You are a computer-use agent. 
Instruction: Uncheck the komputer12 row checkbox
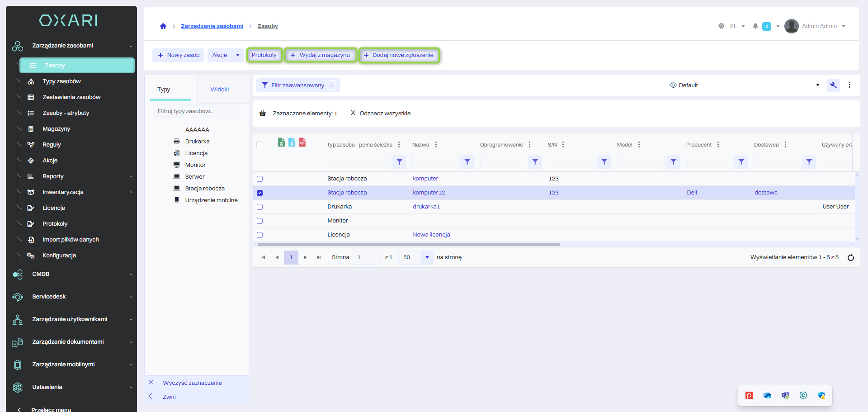[259, 193]
